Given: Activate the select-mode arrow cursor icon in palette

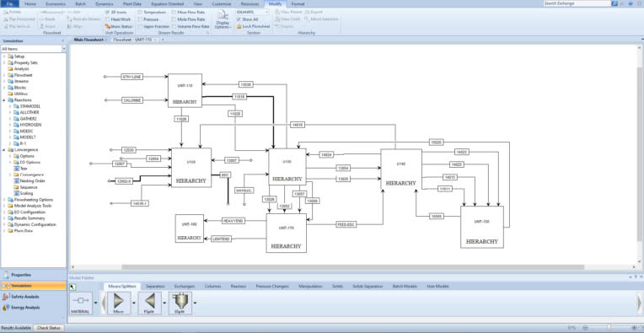Looking at the screenshot, I should click(72, 286).
